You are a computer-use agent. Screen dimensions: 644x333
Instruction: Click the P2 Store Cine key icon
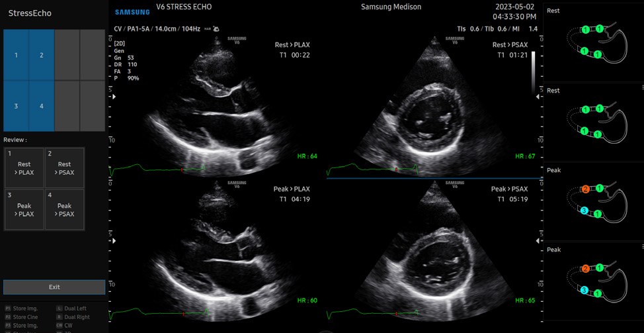pyautogui.click(x=8, y=317)
